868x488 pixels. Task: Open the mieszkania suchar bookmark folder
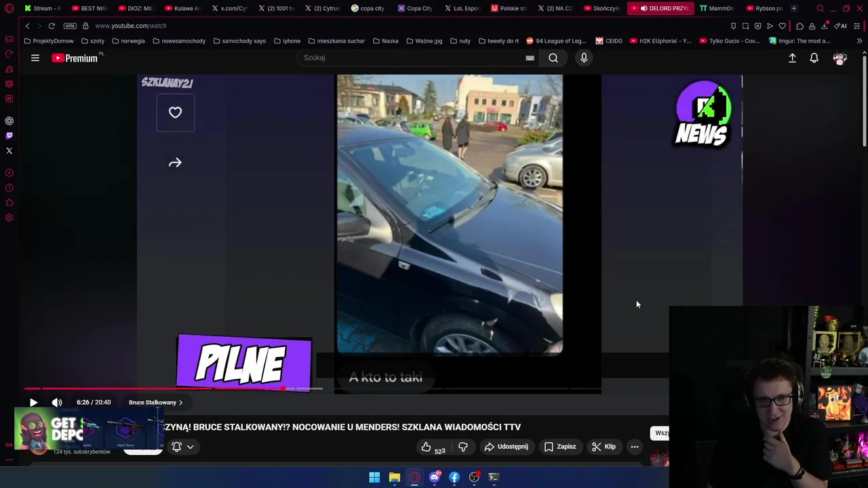click(x=336, y=41)
